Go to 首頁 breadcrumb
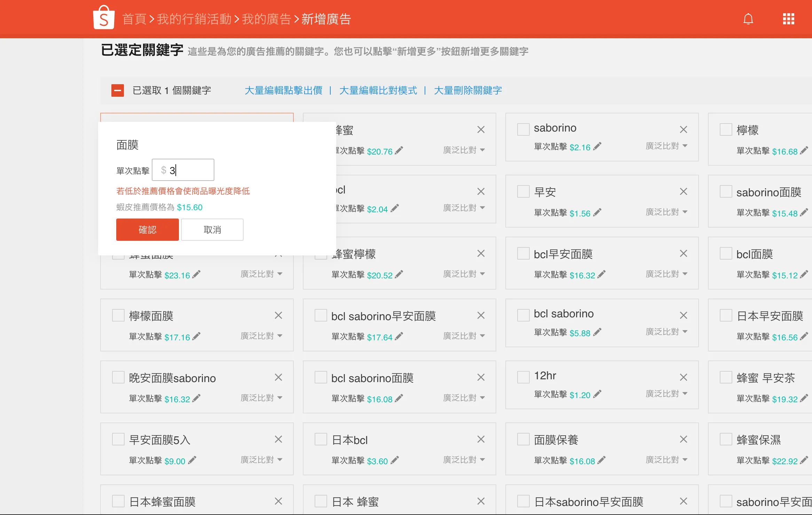 [x=134, y=19]
